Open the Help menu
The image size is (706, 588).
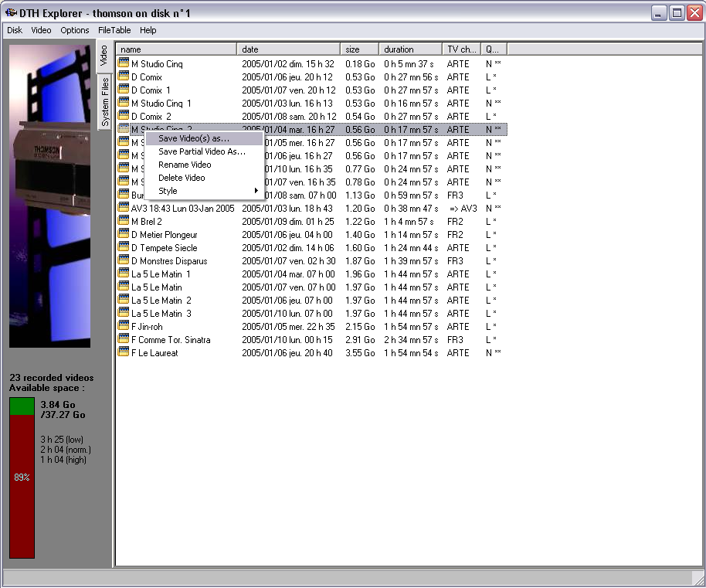tap(148, 30)
